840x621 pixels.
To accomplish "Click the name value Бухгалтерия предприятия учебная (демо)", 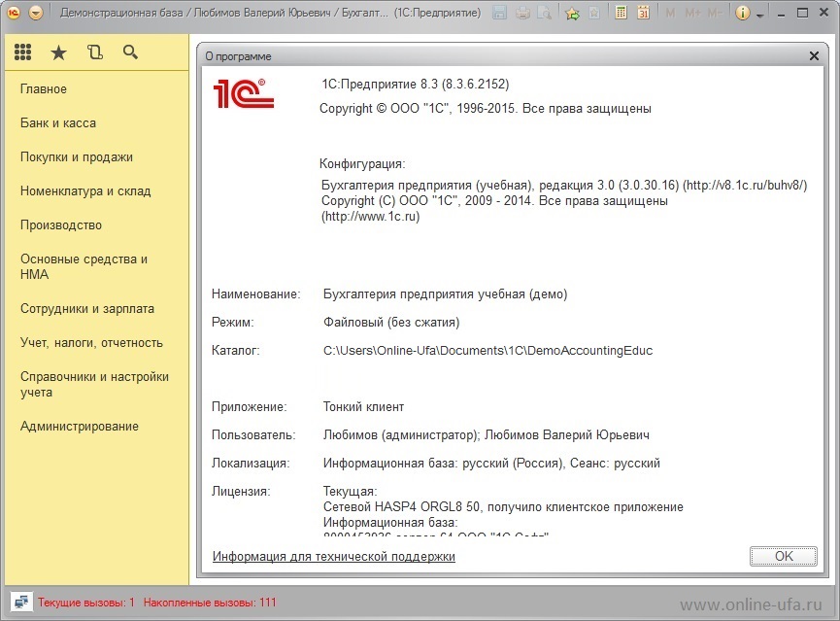I will click(445, 293).
